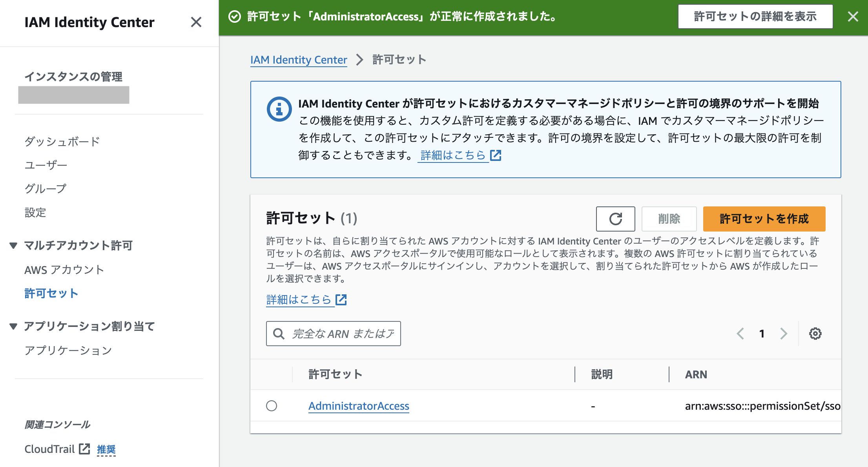Open AdministratorAccess permission set link
Screen dimensions: 868x467
pyautogui.click(x=359, y=406)
